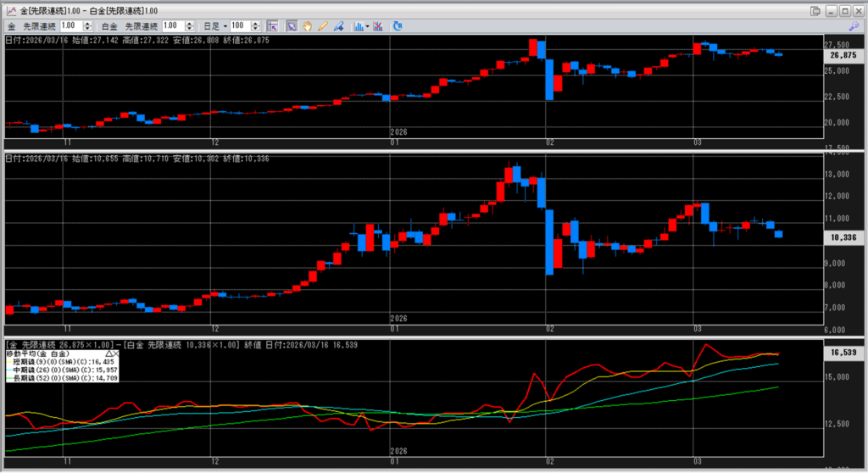Click the restore window layout icon

[x=815, y=10]
